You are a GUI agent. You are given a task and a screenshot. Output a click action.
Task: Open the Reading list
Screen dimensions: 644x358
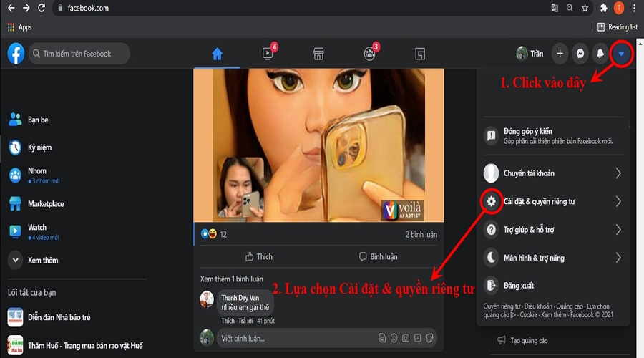point(618,27)
